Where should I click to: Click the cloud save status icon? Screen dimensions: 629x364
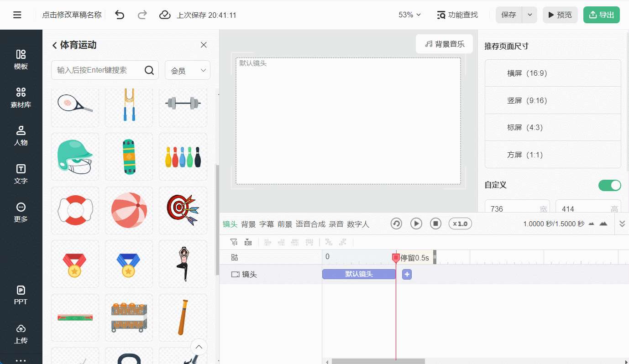coord(165,15)
